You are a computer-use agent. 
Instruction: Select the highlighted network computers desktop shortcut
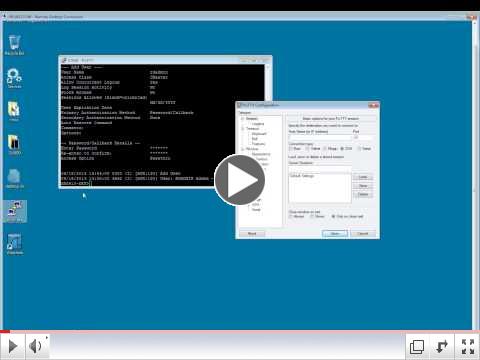click(14, 212)
